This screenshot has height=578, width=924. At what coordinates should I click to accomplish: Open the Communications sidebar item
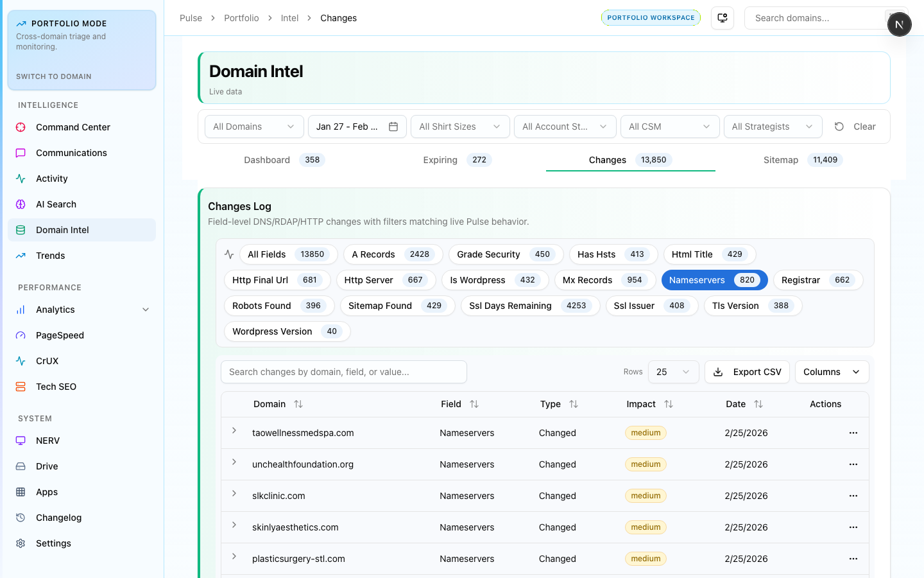(x=71, y=153)
